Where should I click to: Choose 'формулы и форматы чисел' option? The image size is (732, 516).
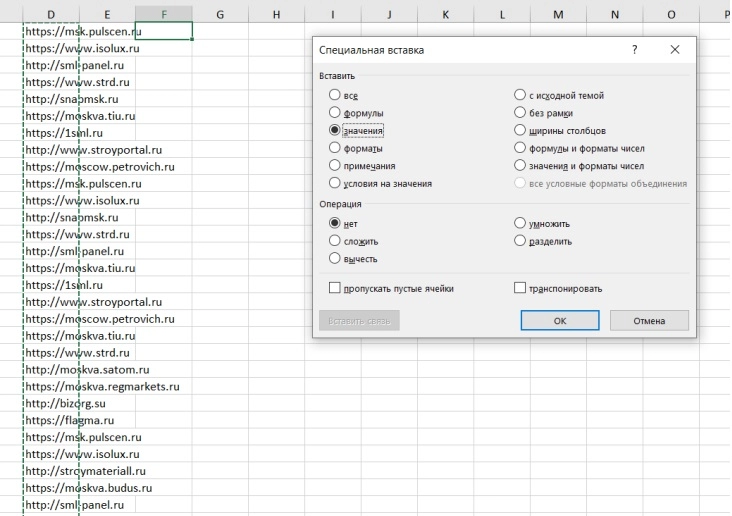point(520,148)
